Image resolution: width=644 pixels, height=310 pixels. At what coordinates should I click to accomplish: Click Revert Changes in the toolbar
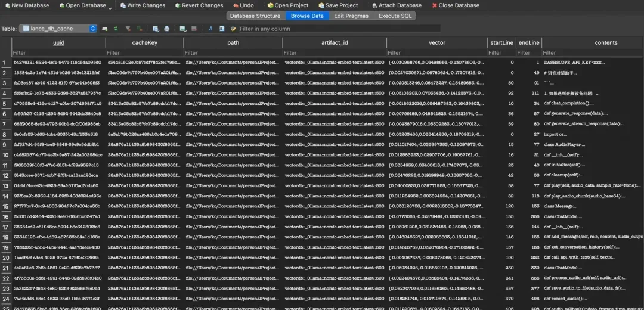tap(199, 5)
